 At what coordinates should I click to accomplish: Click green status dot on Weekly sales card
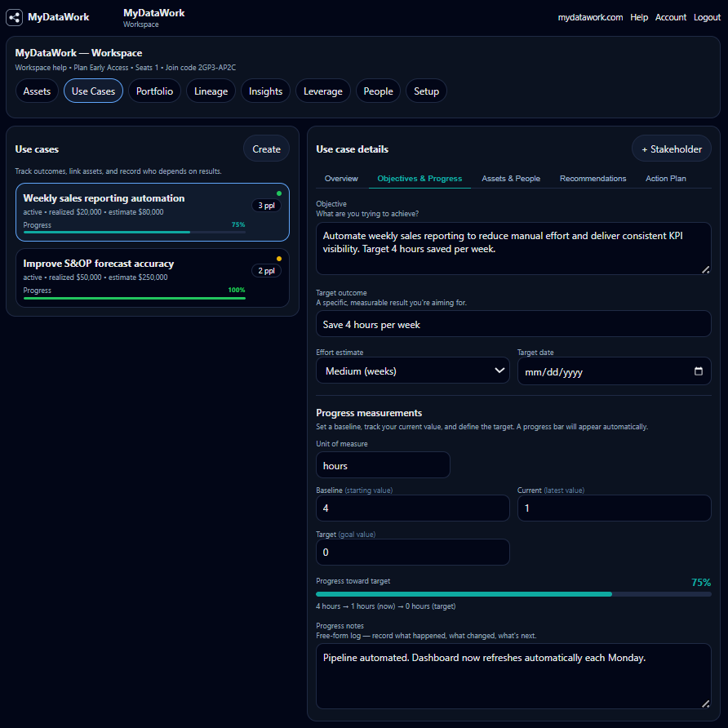pos(279,193)
